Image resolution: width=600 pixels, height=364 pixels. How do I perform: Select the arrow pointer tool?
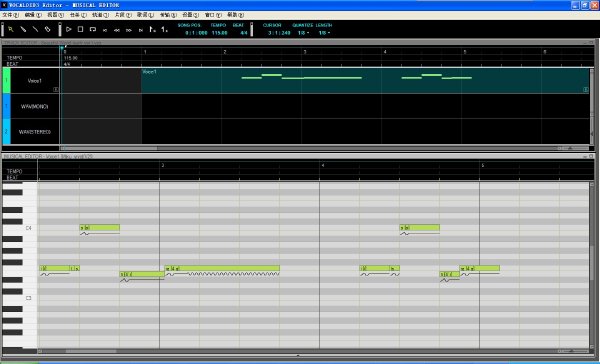point(11,29)
